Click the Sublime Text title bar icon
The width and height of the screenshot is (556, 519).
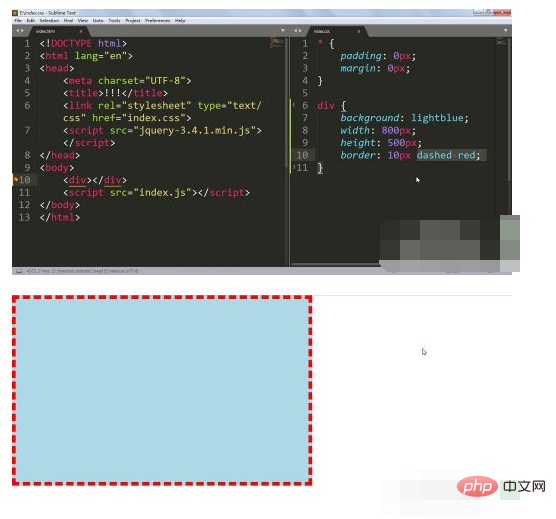pyautogui.click(x=15, y=13)
